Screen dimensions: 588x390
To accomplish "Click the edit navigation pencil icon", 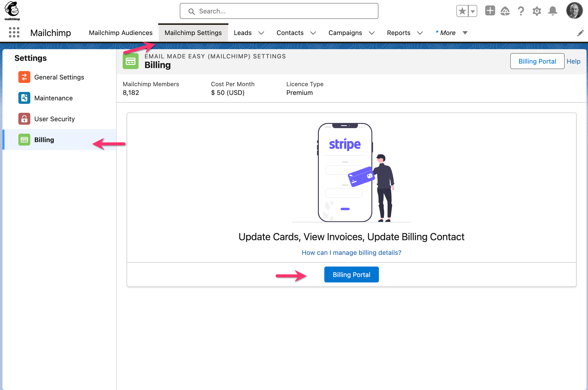I will click(580, 33).
